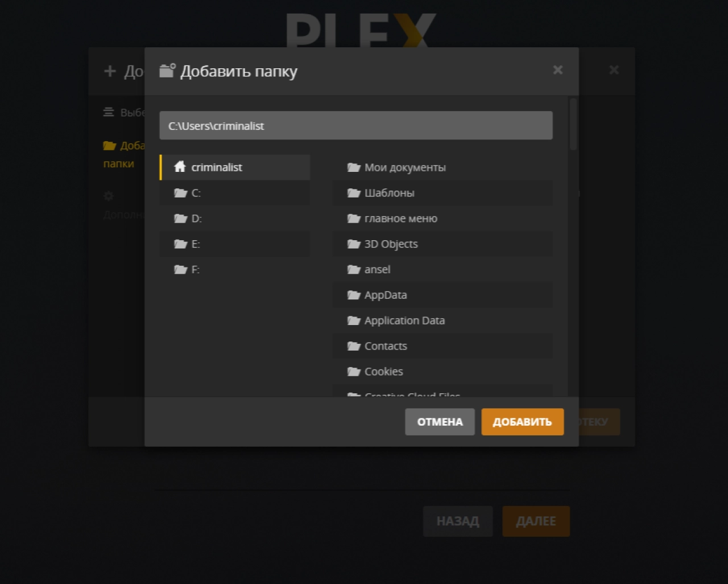Open drive D: in the sidebar
The image size is (728, 584).
[235, 219]
